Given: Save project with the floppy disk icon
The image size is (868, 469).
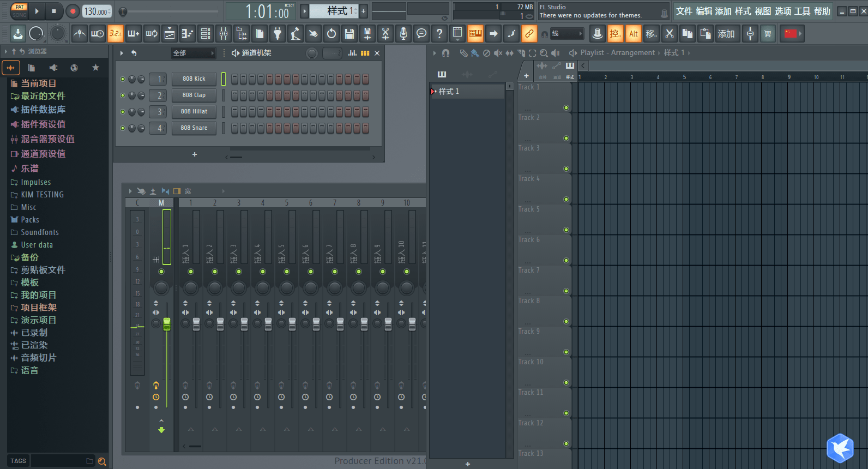Looking at the screenshot, I should [349, 34].
